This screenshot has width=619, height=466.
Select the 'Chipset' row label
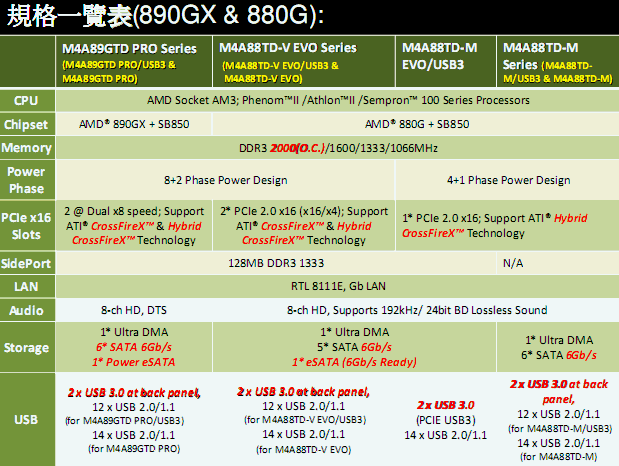pyautogui.click(x=27, y=124)
